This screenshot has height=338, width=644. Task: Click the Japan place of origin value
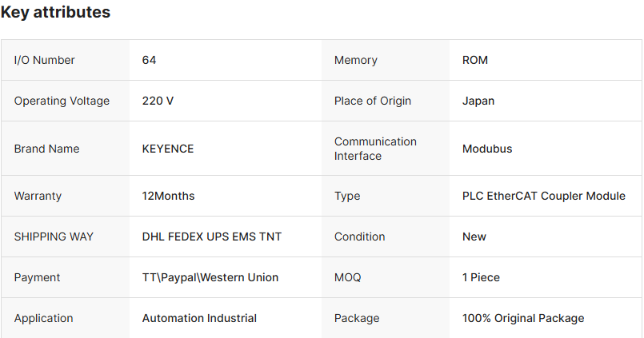point(478,101)
